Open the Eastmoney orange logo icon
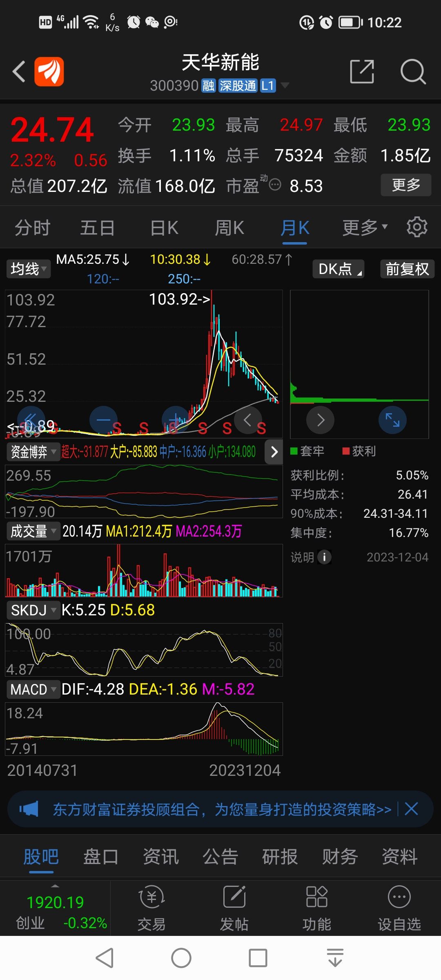 click(49, 72)
